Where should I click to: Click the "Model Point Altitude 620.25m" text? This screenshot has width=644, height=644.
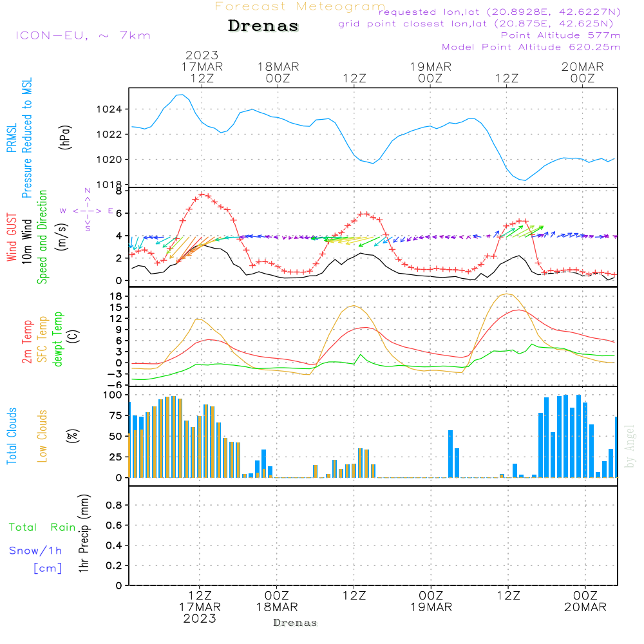531,47
